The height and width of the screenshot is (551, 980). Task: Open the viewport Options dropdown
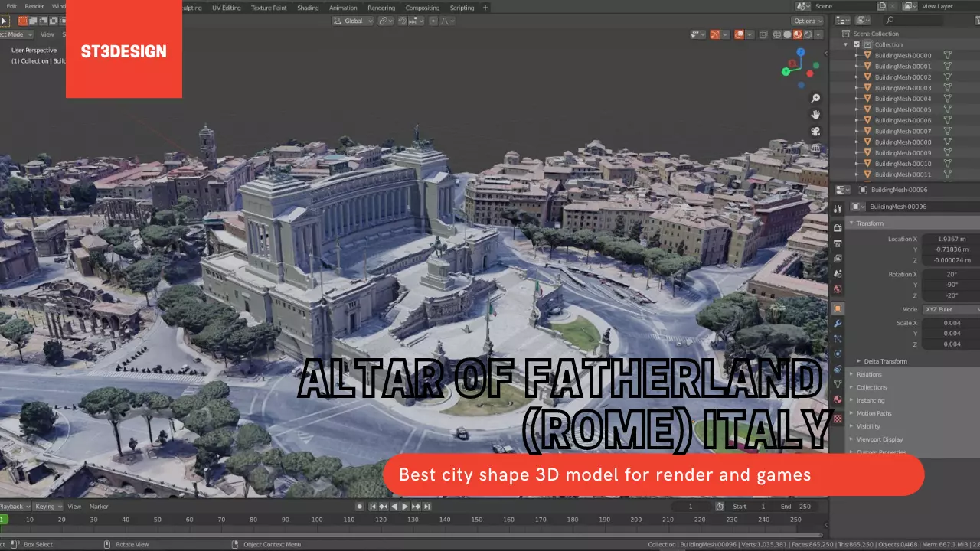808,21
